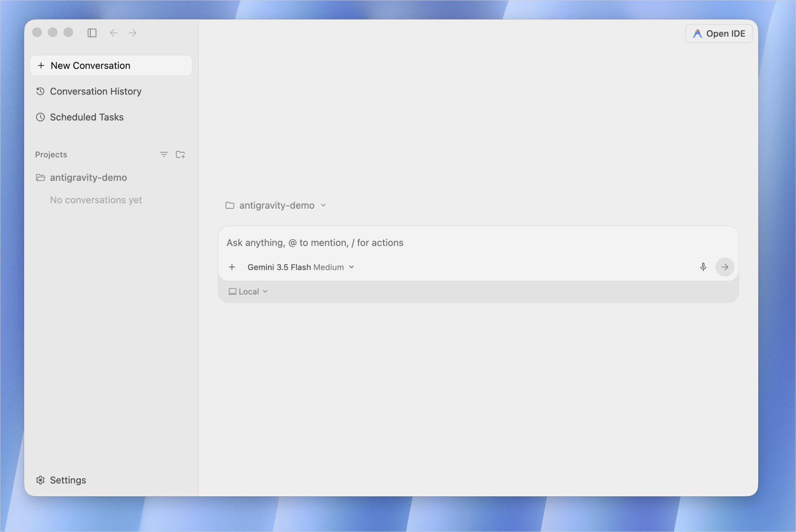Open Settings at sidebar bottom
The width and height of the screenshot is (796, 532).
61,480
